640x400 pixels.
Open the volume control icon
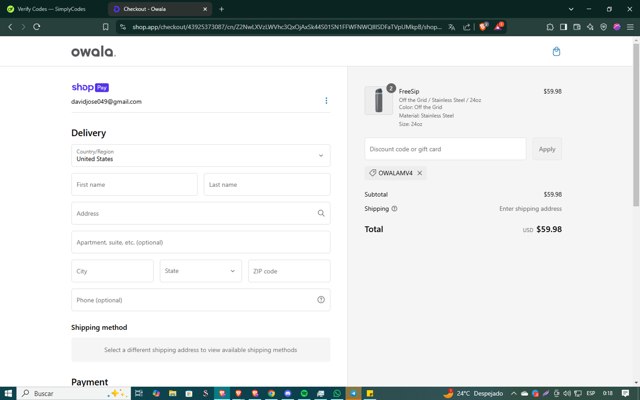tap(567, 393)
